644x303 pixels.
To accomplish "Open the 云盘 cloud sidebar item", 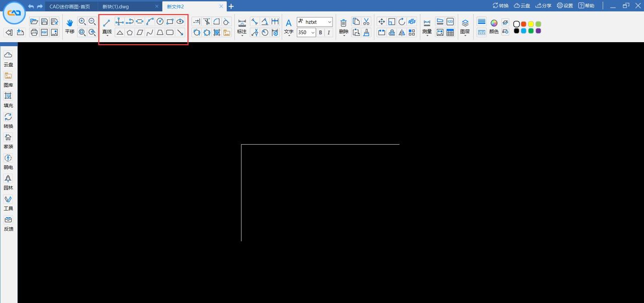I will [x=9, y=59].
